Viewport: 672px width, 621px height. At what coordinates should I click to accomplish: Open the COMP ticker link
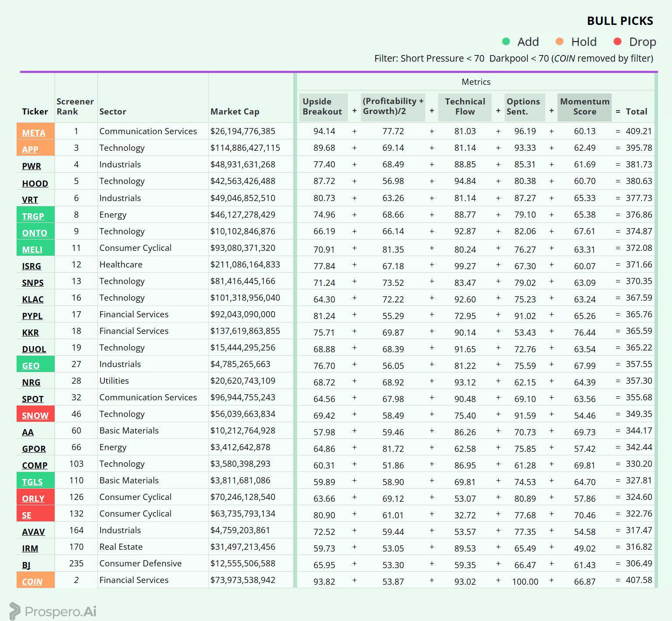point(35,465)
